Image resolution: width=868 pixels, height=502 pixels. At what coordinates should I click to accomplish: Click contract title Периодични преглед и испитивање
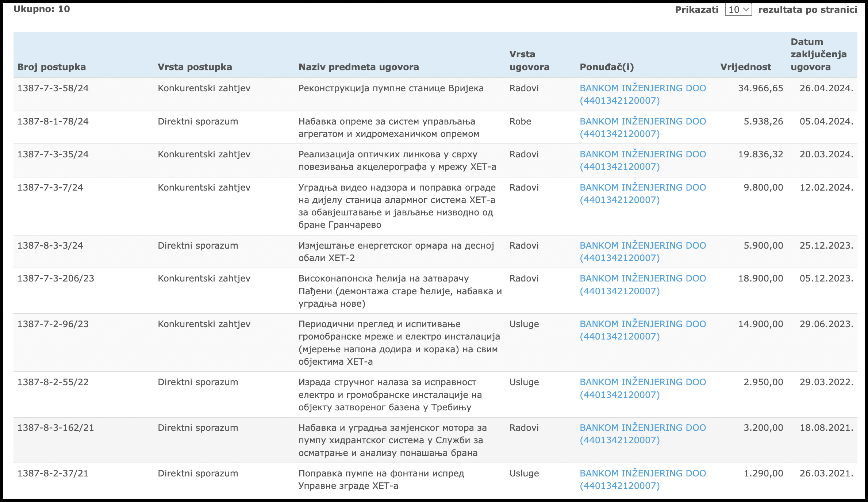pos(399,343)
